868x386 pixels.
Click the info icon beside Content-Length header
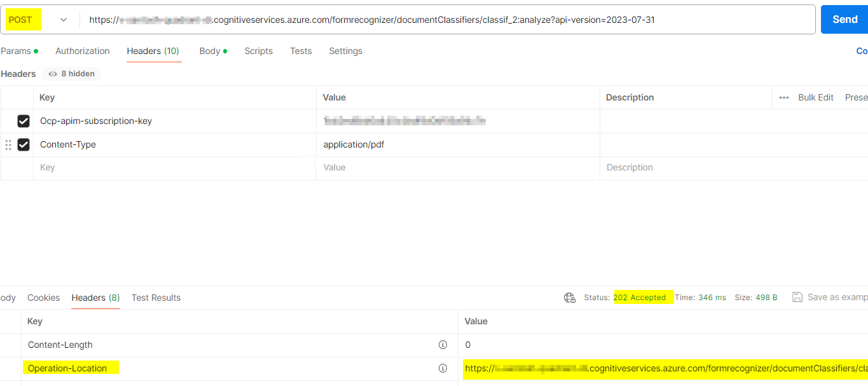click(443, 345)
